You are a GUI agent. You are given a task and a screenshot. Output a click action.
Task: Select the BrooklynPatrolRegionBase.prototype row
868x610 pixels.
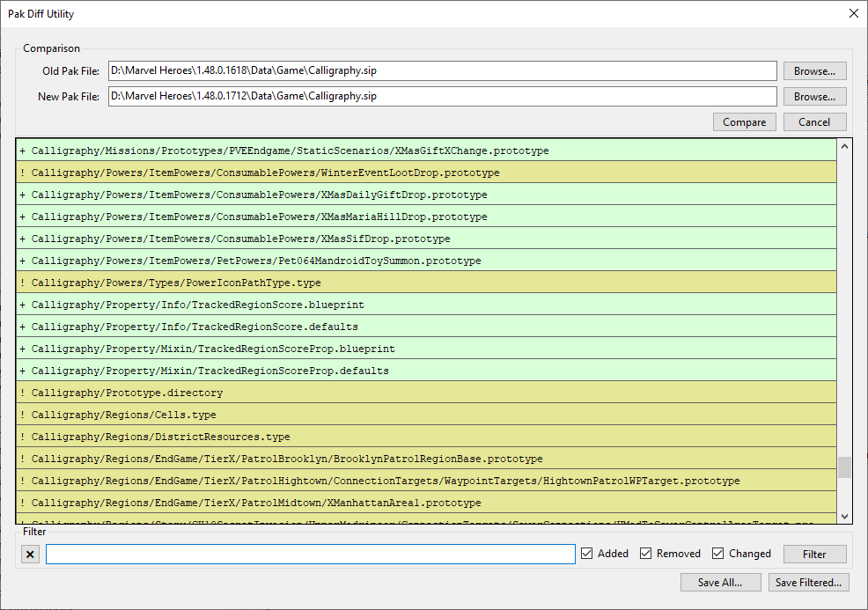click(x=426, y=459)
